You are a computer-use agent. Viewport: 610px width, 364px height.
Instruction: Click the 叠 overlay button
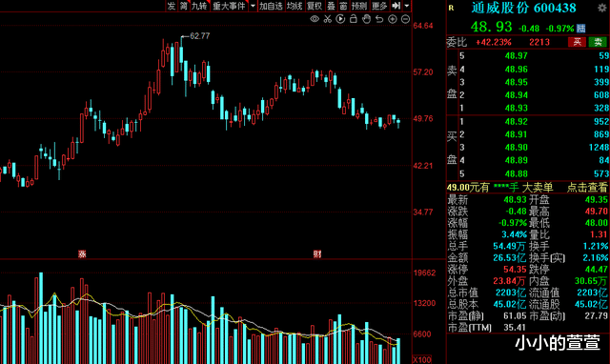pos(331,6)
